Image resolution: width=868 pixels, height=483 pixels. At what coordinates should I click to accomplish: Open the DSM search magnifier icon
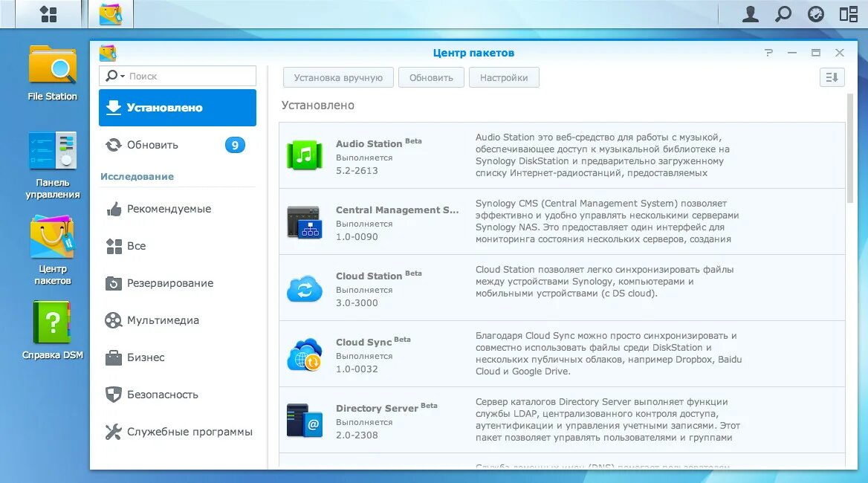(783, 14)
